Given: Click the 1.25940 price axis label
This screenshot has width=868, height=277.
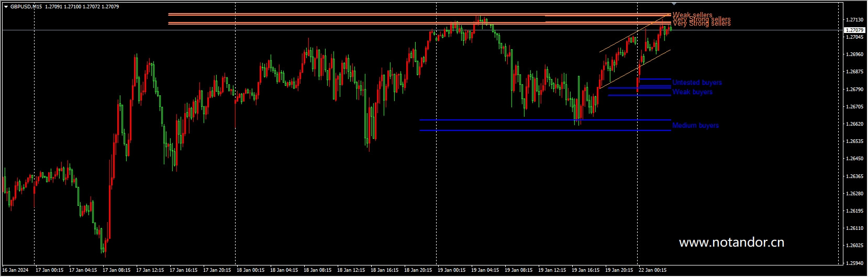Looking at the screenshot, I should 854,263.
